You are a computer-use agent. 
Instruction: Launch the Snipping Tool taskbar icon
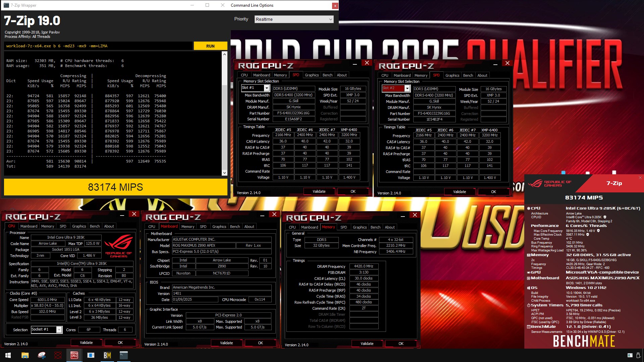(42, 355)
